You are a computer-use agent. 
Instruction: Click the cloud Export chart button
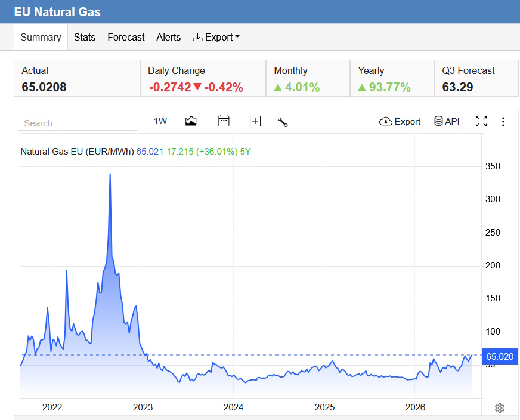point(400,122)
